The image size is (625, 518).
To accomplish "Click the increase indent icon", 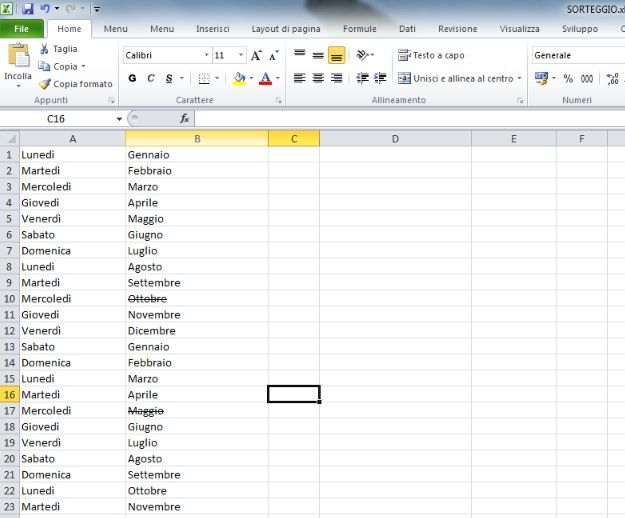I will coord(380,78).
